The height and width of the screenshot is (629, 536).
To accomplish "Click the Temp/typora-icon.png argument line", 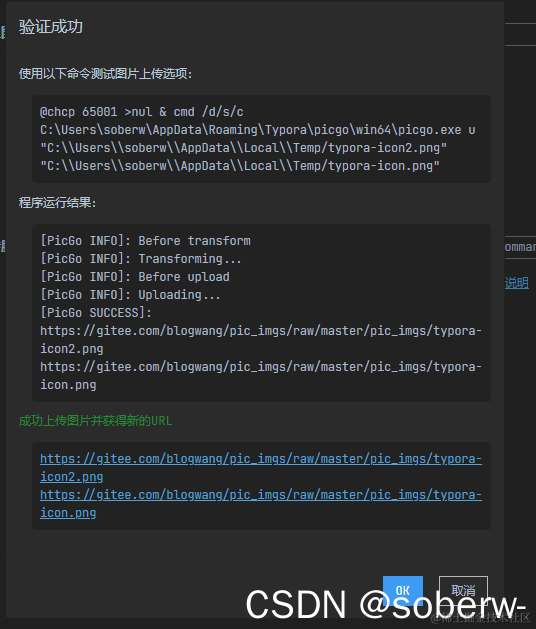I will pyautogui.click(x=240, y=166).
